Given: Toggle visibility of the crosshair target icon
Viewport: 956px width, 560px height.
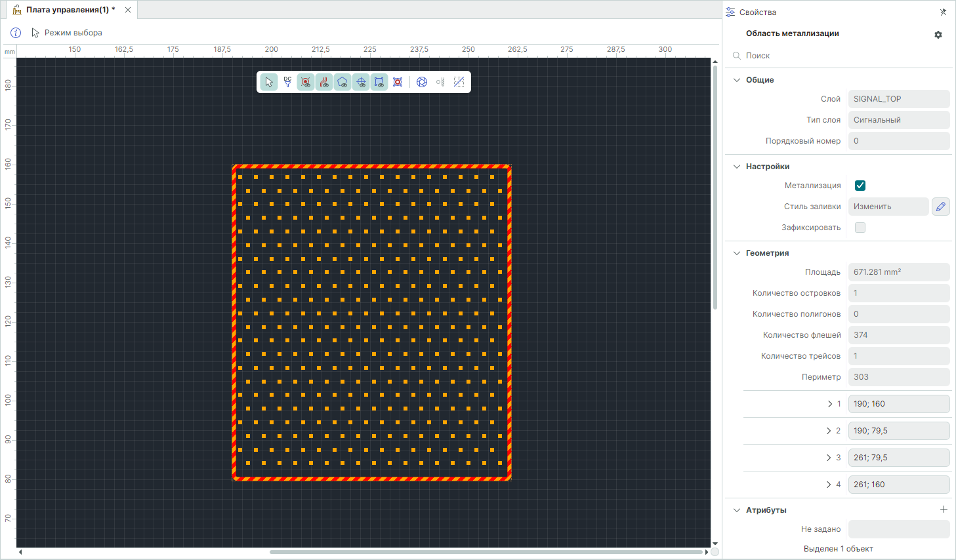Looking at the screenshot, I should click(x=361, y=82).
